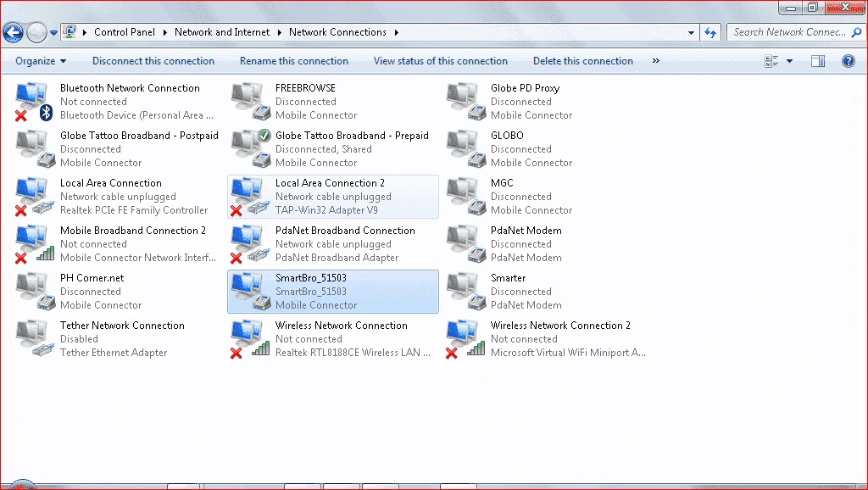Select Wireless Network Connection 2 icon
The image size is (868, 490).
465,339
